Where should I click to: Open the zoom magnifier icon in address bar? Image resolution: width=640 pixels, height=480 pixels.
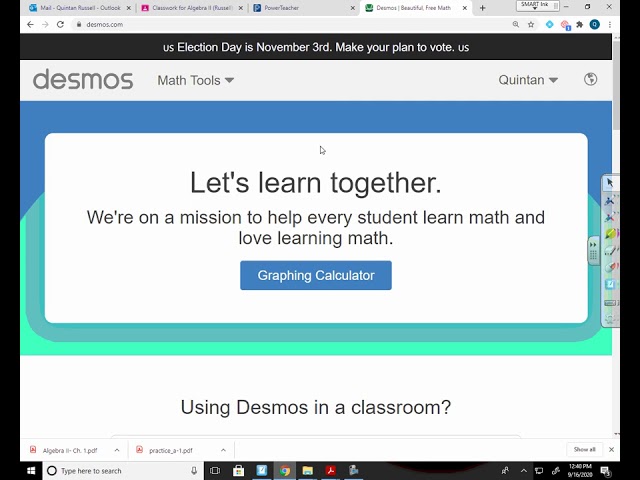click(x=516, y=24)
